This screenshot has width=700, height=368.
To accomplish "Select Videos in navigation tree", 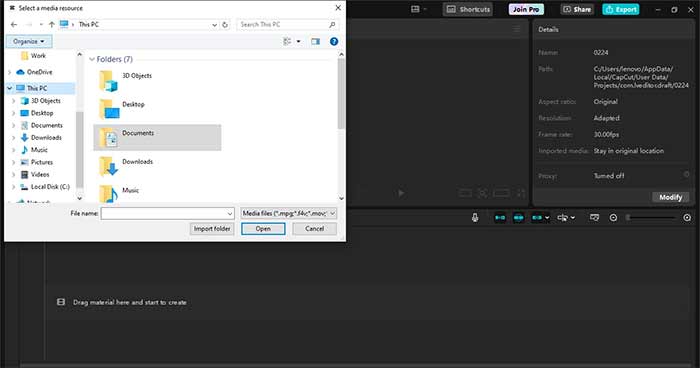I will coord(35,175).
